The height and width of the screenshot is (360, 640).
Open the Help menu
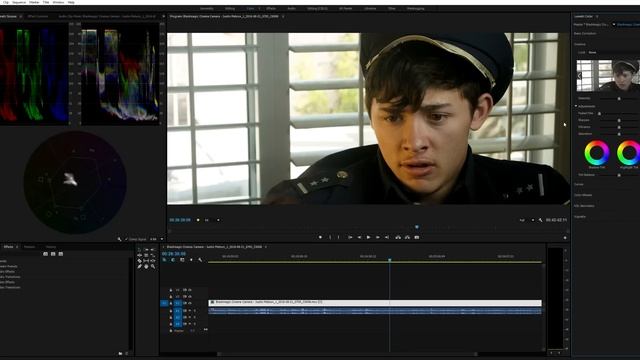point(71,2)
